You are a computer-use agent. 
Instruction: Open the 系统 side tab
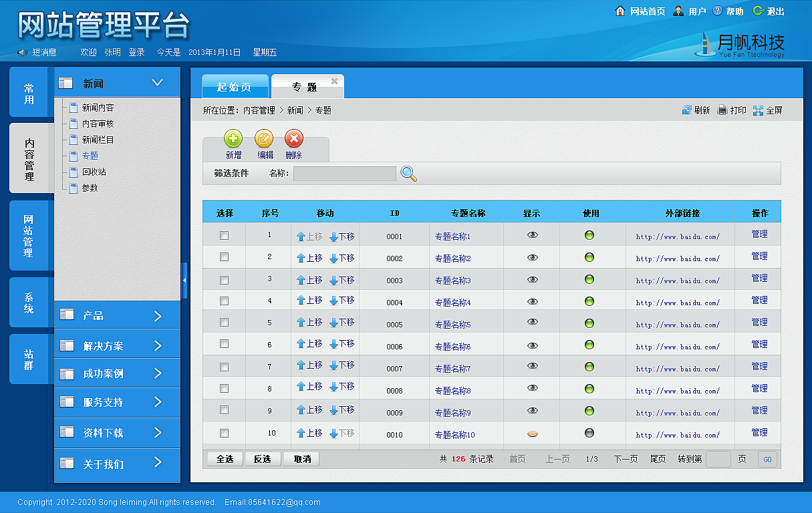click(x=28, y=303)
